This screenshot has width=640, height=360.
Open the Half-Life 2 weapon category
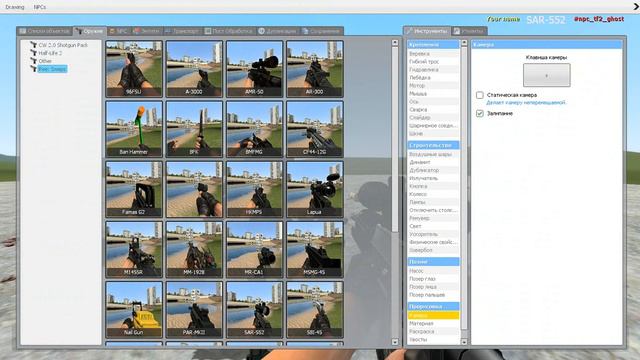(x=50, y=53)
